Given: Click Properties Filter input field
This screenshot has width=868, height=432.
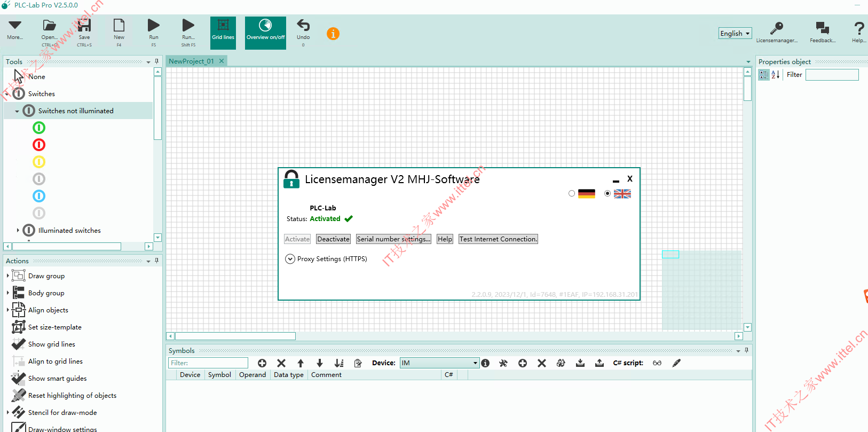Looking at the screenshot, I should tap(832, 75).
